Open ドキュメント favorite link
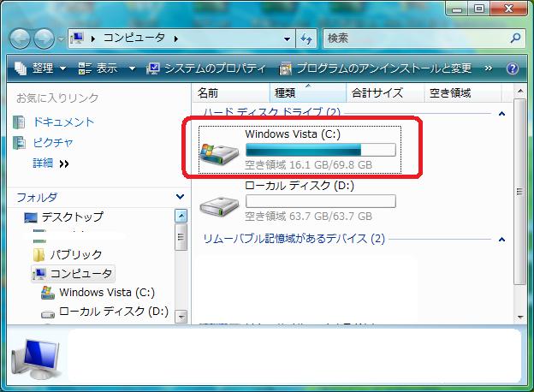 click(x=63, y=122)
